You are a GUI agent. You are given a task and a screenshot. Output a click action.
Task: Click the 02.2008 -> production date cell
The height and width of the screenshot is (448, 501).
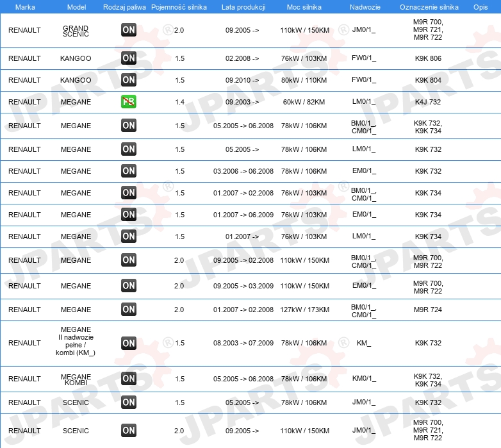(242, 58)
